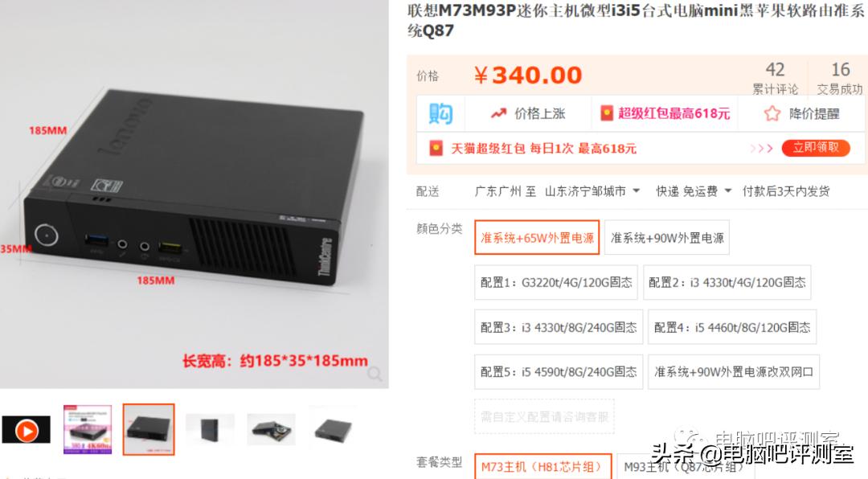
Task: Select the upright standing mini PC thumbnail
Action: [211, 430]
